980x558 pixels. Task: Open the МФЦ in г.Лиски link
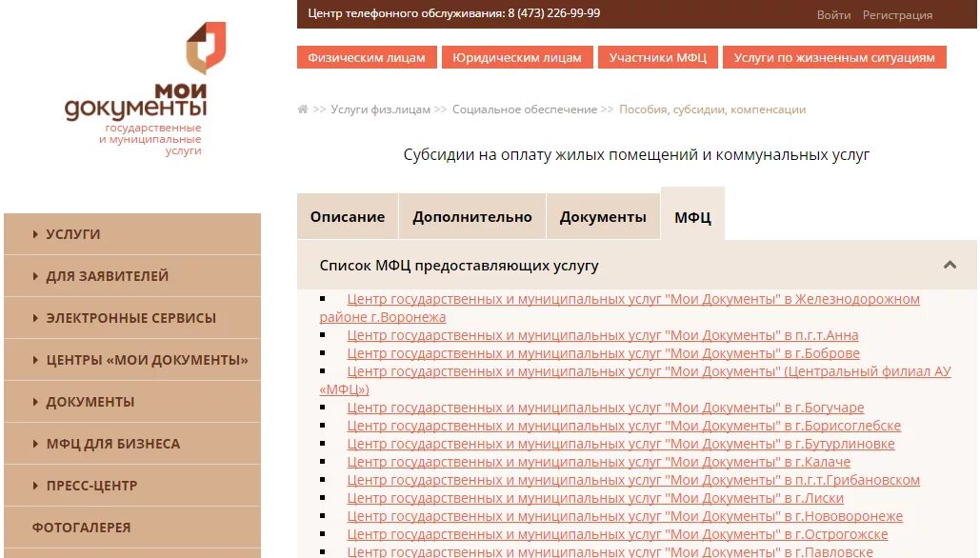[595, 499]
